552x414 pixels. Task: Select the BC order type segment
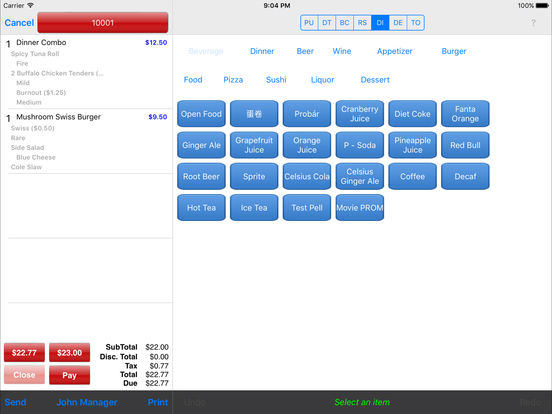(344, 23)
